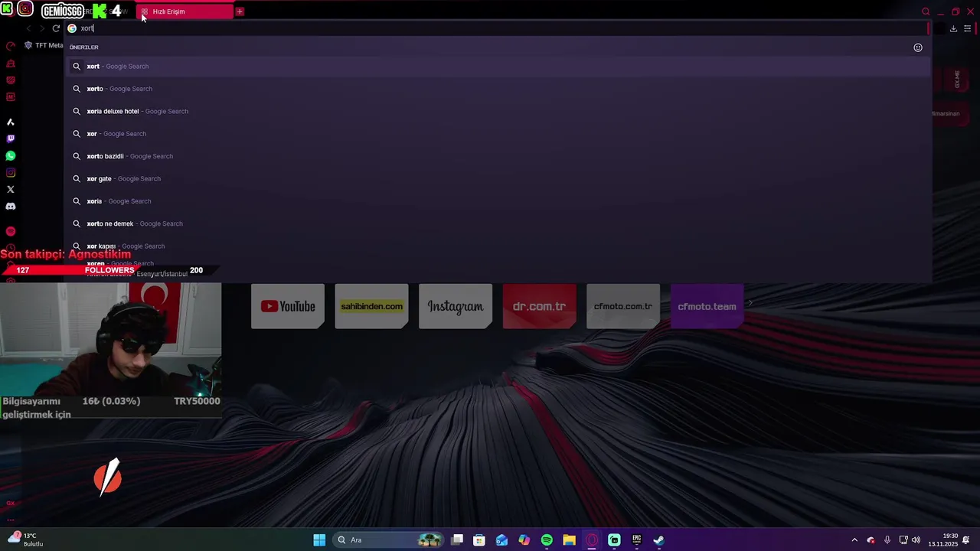
Task: Open the Instagram speed dial tile
Action: [456, 306]
